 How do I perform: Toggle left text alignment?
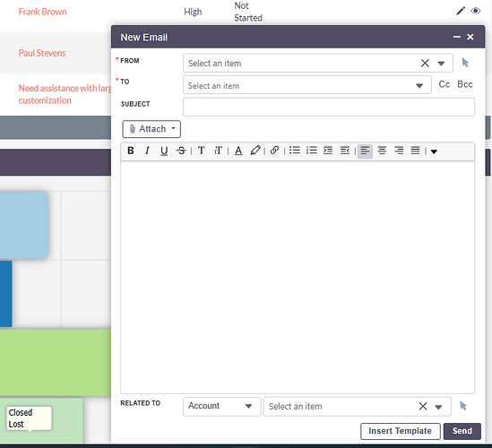(x=365, y=151)
